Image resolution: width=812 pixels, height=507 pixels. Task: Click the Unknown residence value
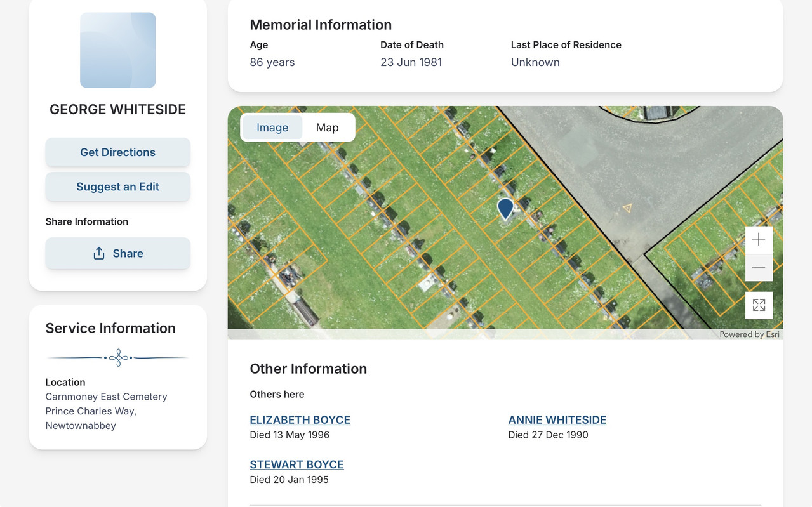pos(535,62)
